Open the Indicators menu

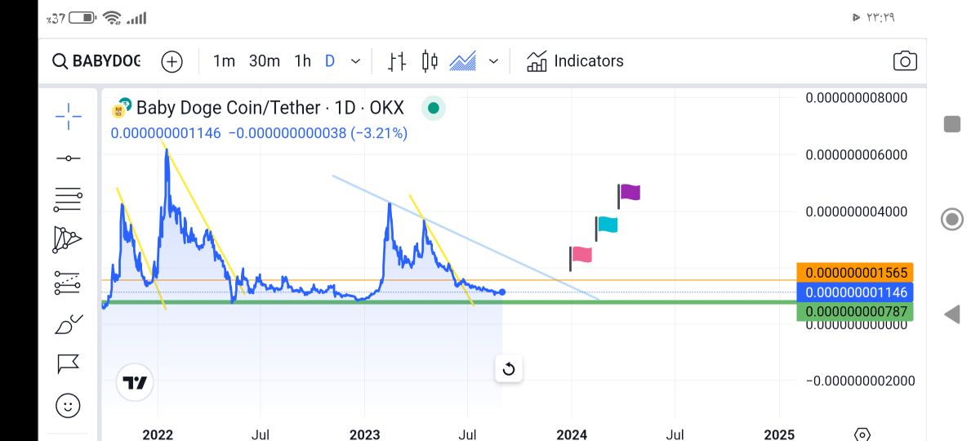point(575,61)
